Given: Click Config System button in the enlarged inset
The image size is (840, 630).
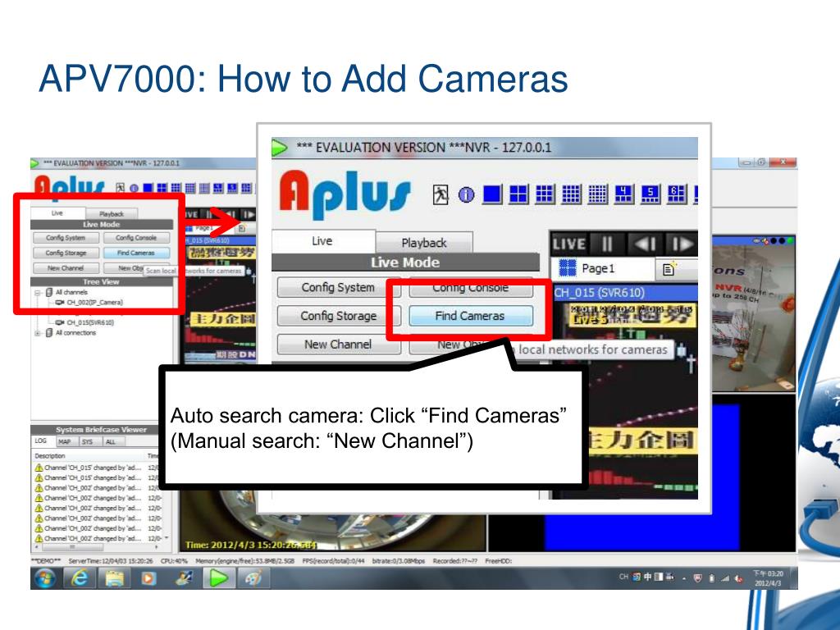Looking at the screenshot, I should [x=338, y=288].
